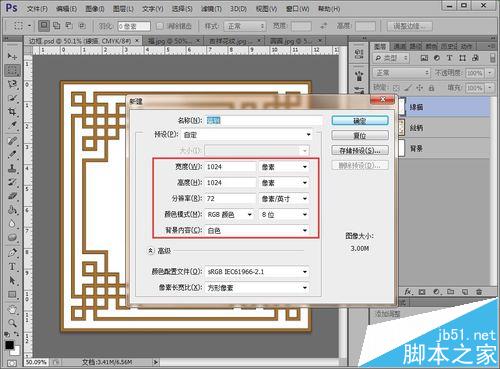The width and height of the screenshot is (500, 369).
Task: Open the 预设 preset dropdown
Action: pos(248,135)
